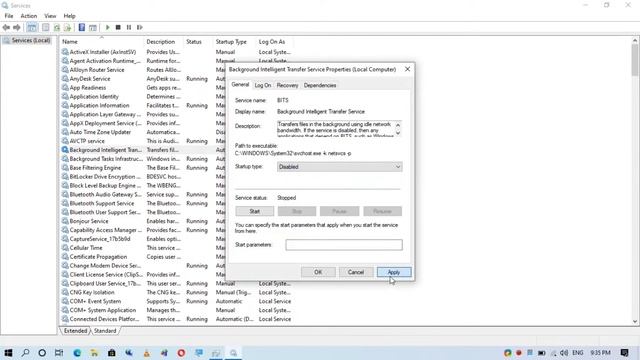Click scroll-up arrow of services list scrollbar
The width and height of the screenshot is (640, 360).
pos(635,40)
